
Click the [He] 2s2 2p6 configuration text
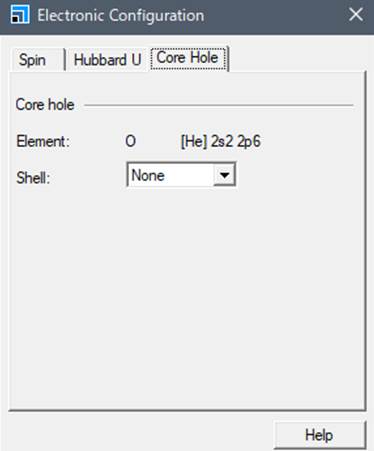[x=220, y=141]
